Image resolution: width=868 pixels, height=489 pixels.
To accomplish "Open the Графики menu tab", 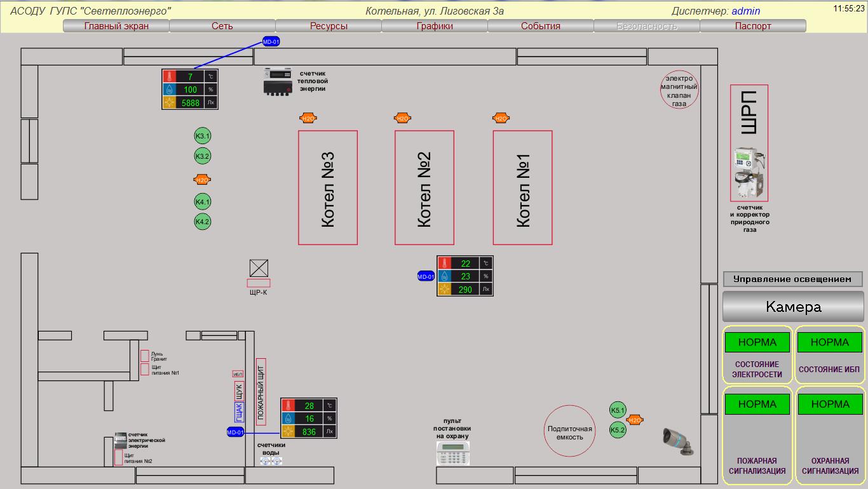I will click(x=435, y=26).
